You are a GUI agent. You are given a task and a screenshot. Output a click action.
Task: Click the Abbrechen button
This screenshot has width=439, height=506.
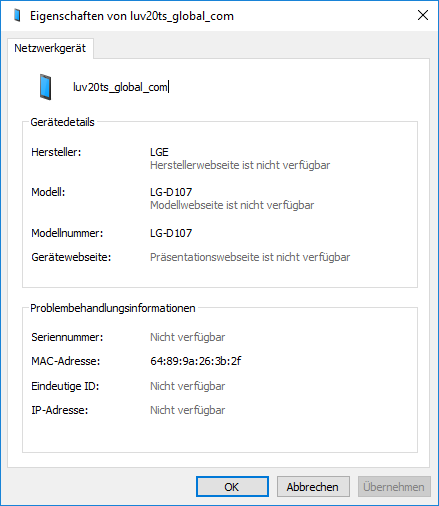(x=313, y=487)
